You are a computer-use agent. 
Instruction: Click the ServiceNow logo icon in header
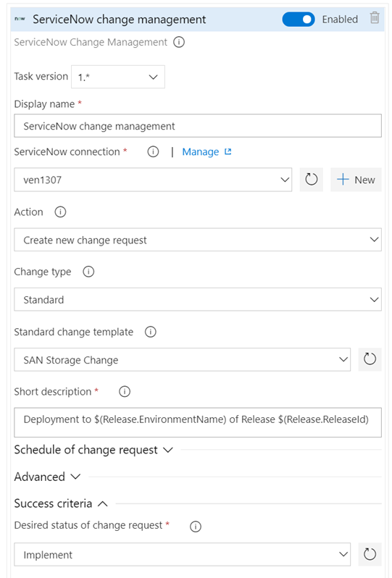pos(20,19)
